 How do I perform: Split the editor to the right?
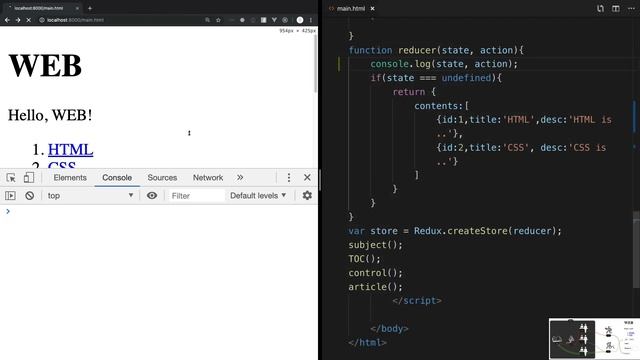[x=616, y=8]
